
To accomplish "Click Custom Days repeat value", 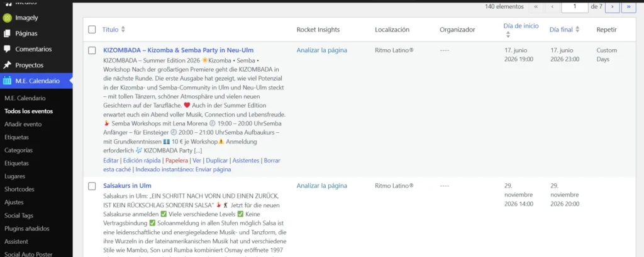I will [607, 55].
